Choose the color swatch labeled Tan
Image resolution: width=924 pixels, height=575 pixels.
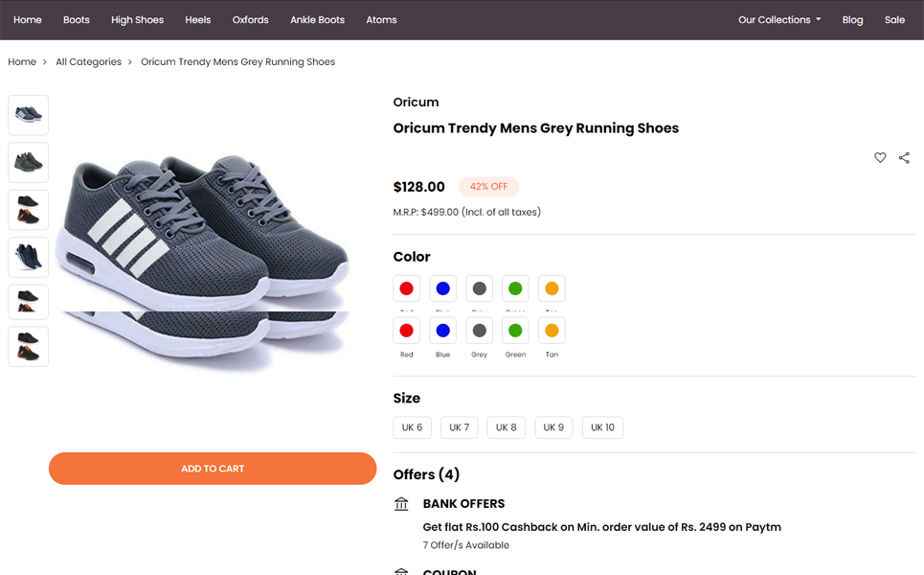point(552,332)
